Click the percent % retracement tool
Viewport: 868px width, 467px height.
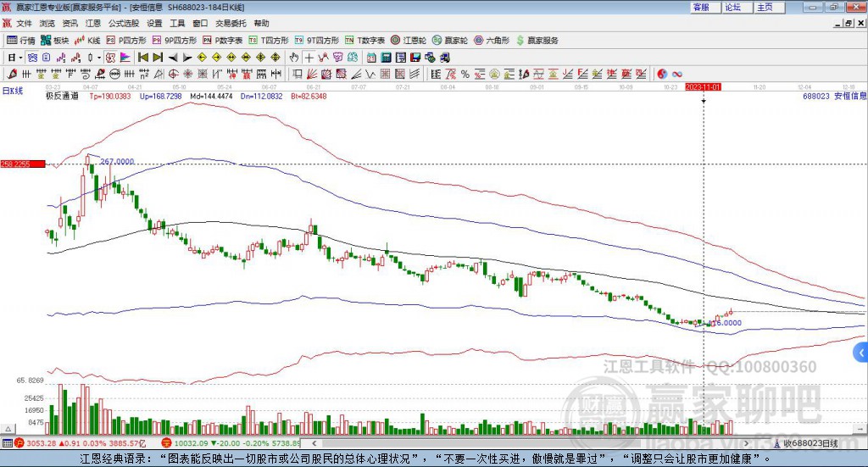point(465,74)
